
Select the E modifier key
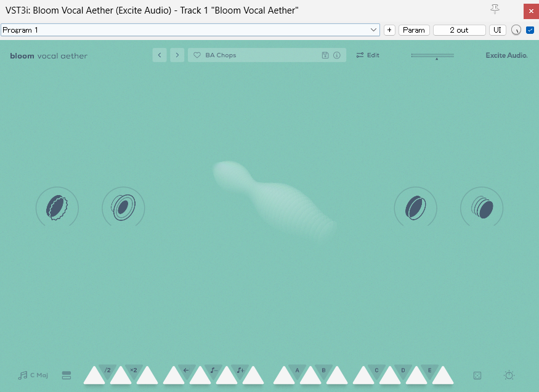[x=430, y=372]
